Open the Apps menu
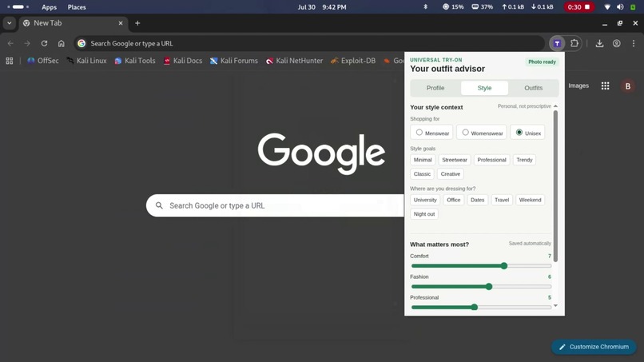 click(50, 7)
